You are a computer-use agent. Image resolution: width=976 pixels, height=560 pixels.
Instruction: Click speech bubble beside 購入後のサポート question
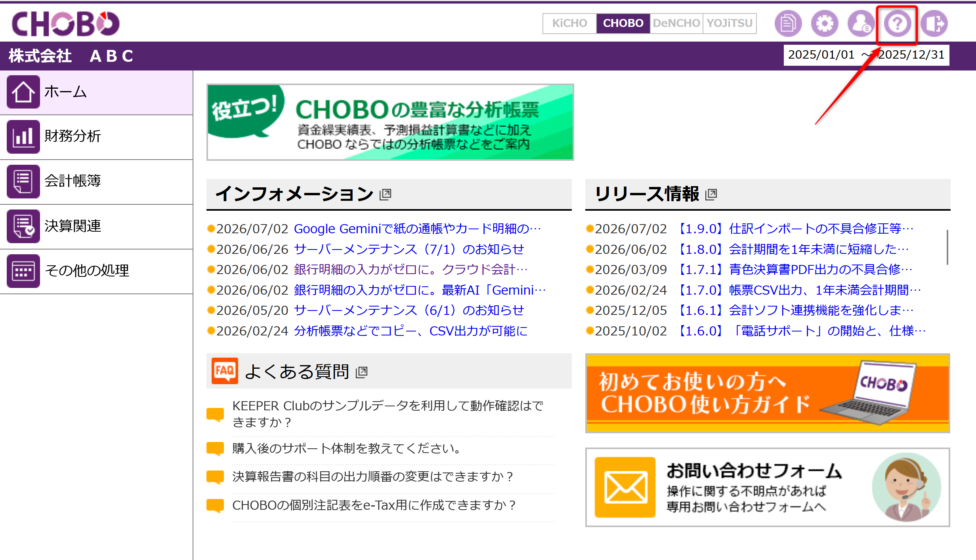pyautogui.click(x=215, y=449)
